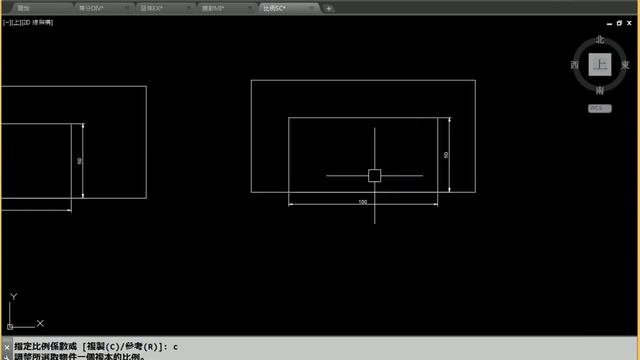Rotate view to 東 on ViewCube compass
The image size is (640, 360).
point(625,65)
